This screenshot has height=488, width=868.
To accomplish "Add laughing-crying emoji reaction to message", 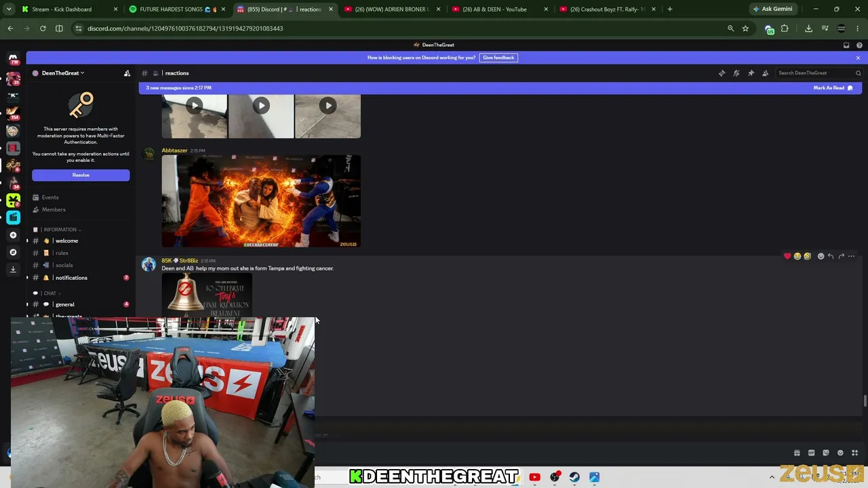I will (797, 256).
